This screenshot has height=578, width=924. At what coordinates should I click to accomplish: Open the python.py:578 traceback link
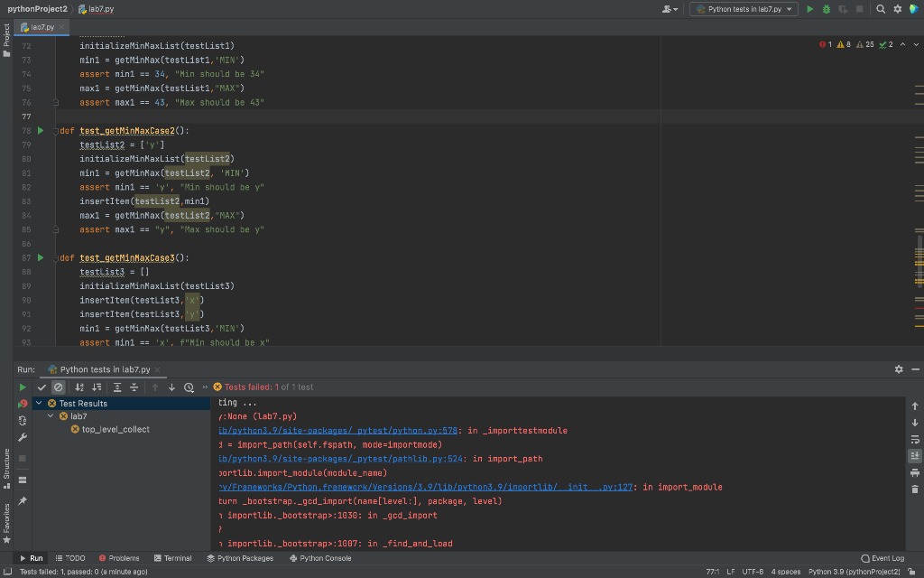coord(337,431)
